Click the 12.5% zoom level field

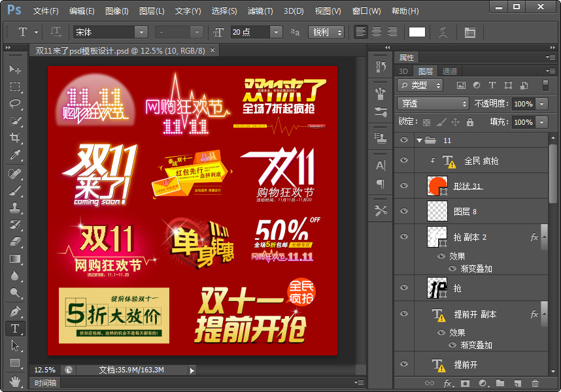(x=44, y=370)
